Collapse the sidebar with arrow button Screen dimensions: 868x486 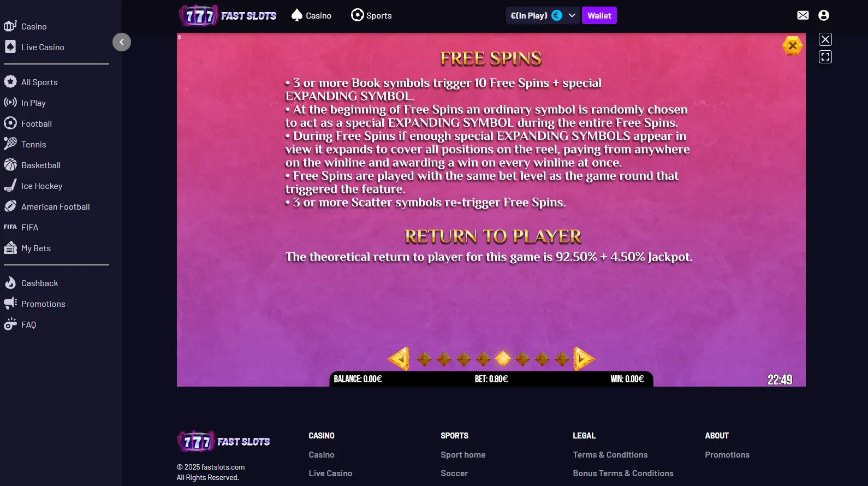[122, 42]
